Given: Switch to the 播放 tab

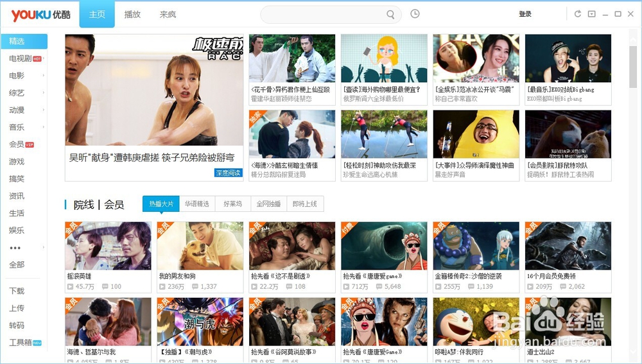Looking at the screenshot, I should pos(132,14).
